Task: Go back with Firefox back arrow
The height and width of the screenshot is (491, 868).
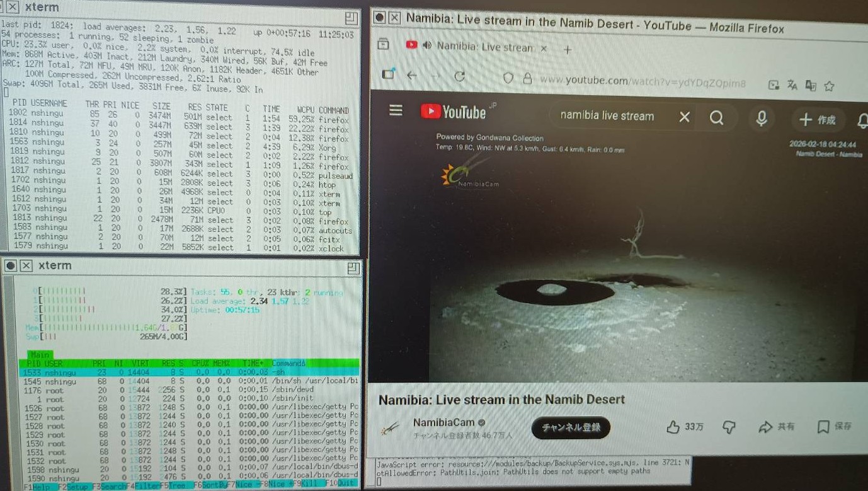Action: tap(412, 76)
